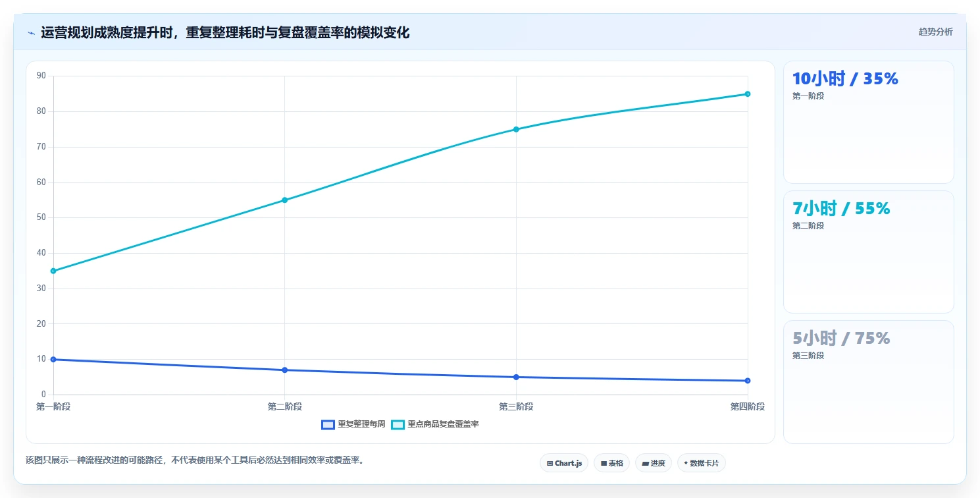Click the 10小时 / 35% card value
The image size is (980, 498).
[x=845, y=78]
